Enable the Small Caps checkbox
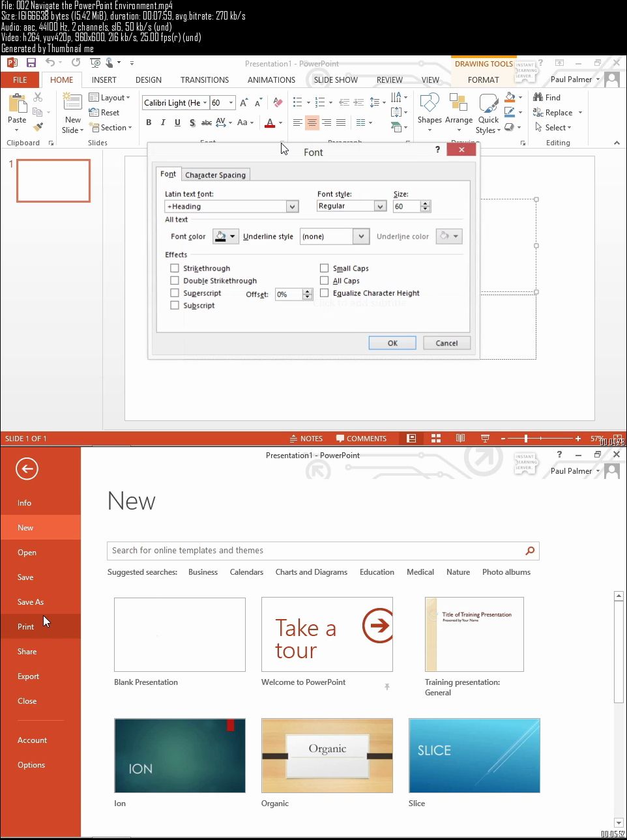This screenshot has height=840, width=627. point(324,268)
